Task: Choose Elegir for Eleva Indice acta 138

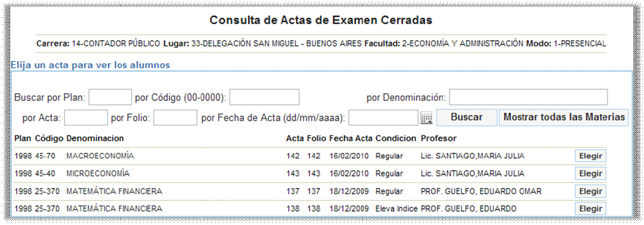Action: pyautogui.click(x=590, y=209)
